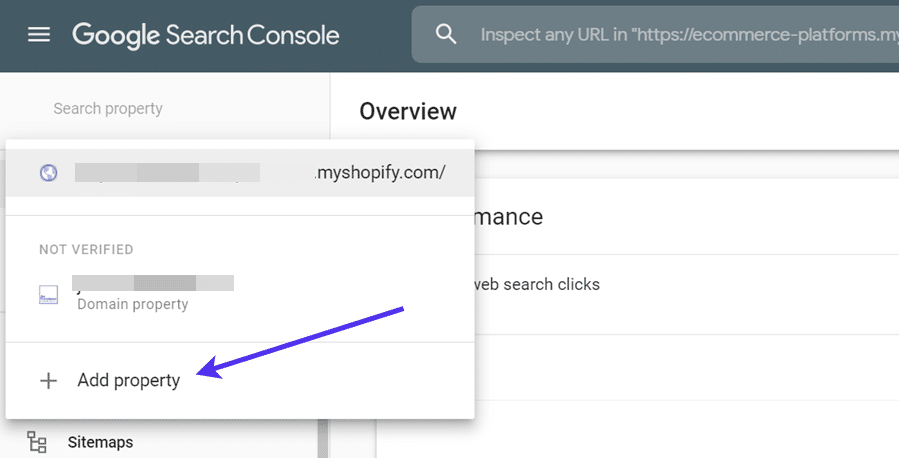Click the globe icon beside the myshopify.com property
The image size is (900, 458).
[x=48, y=173]
